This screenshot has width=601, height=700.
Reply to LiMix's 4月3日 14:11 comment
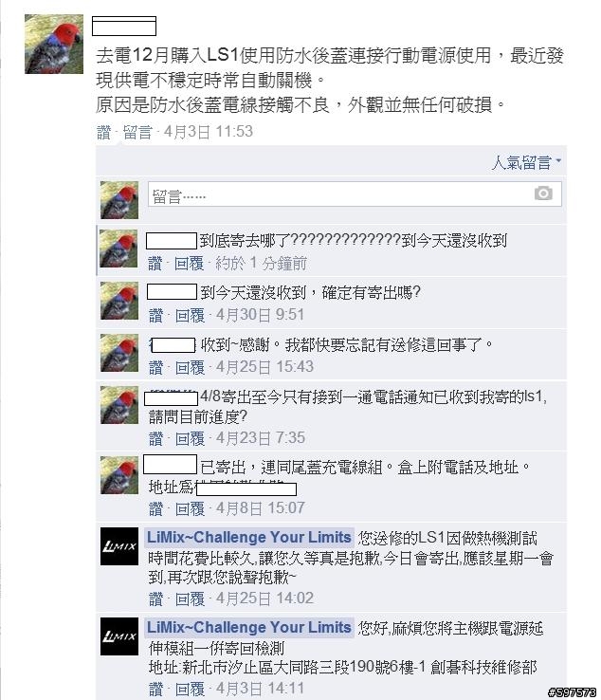190,689
